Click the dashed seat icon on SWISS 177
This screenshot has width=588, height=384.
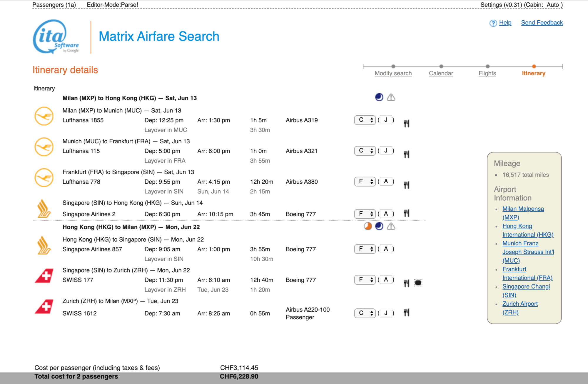pyautogui.click(x=418, y=283)
